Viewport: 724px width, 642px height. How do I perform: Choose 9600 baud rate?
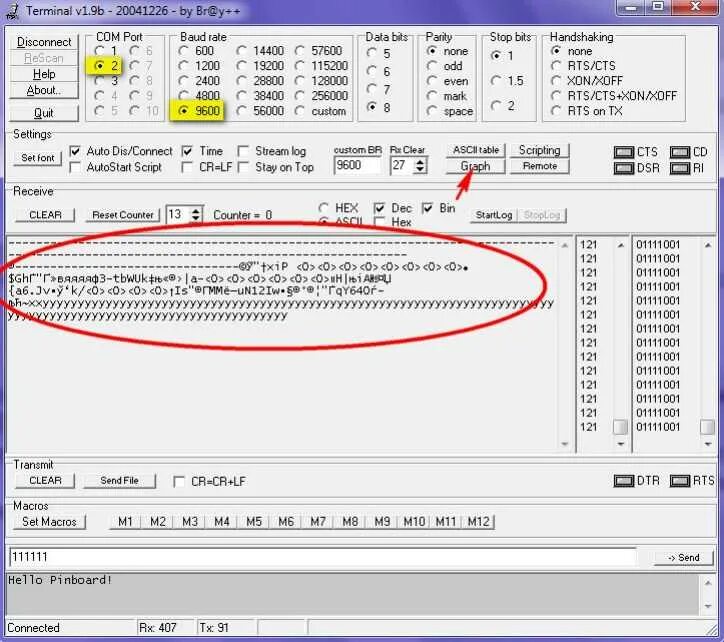tap(184, 111)
